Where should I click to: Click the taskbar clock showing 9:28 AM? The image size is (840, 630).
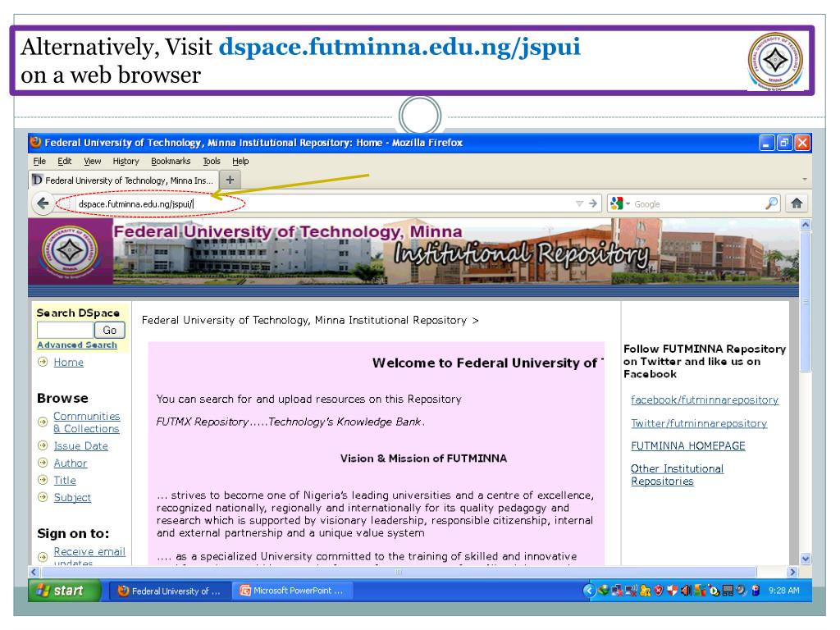pyautogui.click(x=783, y=591)
